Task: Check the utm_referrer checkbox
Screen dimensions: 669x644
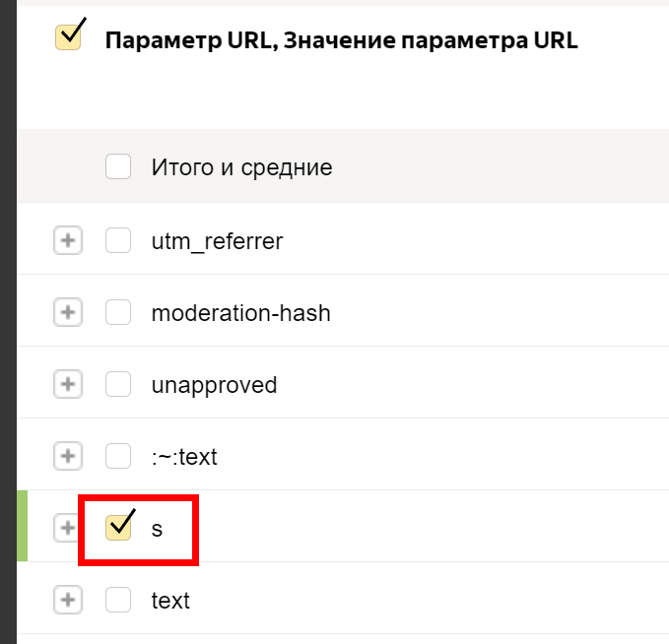Action: [118, 240]
